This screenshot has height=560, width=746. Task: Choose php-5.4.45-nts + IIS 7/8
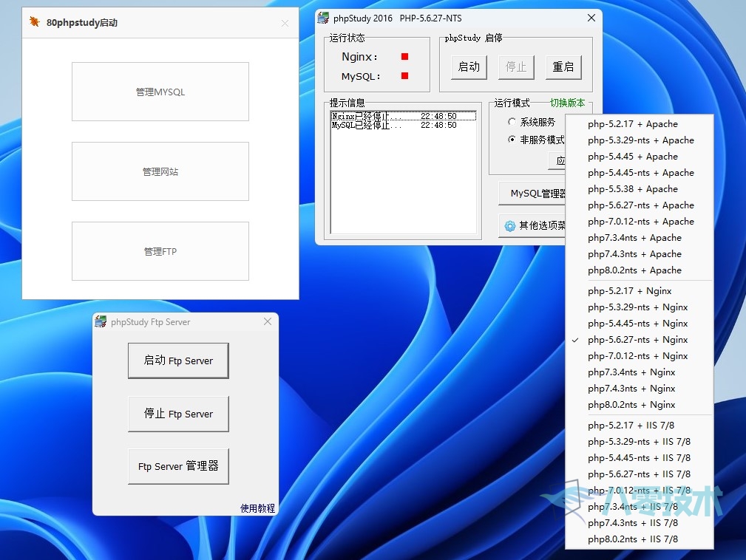[640, 458]
